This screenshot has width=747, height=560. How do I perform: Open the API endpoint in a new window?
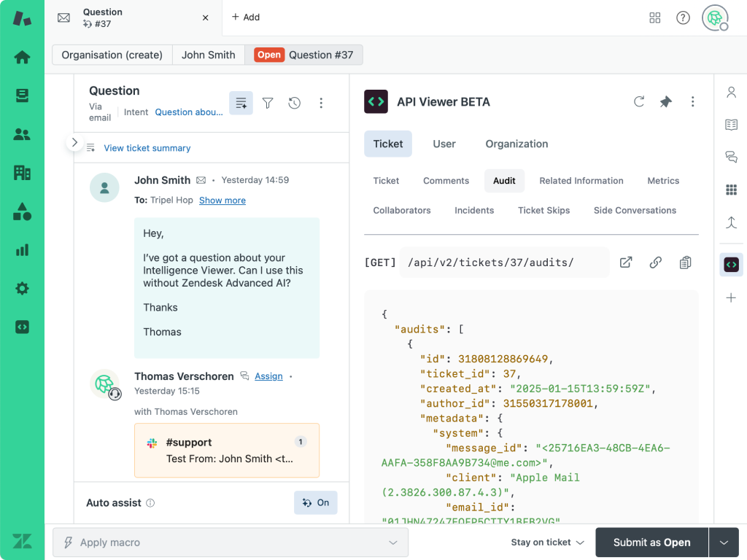(x=626, y=262)
